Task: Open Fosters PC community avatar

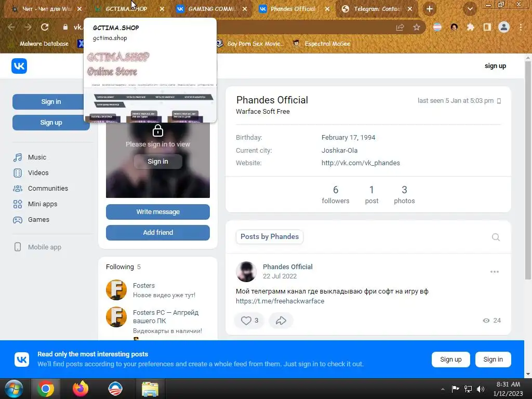Action: pyautogui.click(x=116, y=316)
